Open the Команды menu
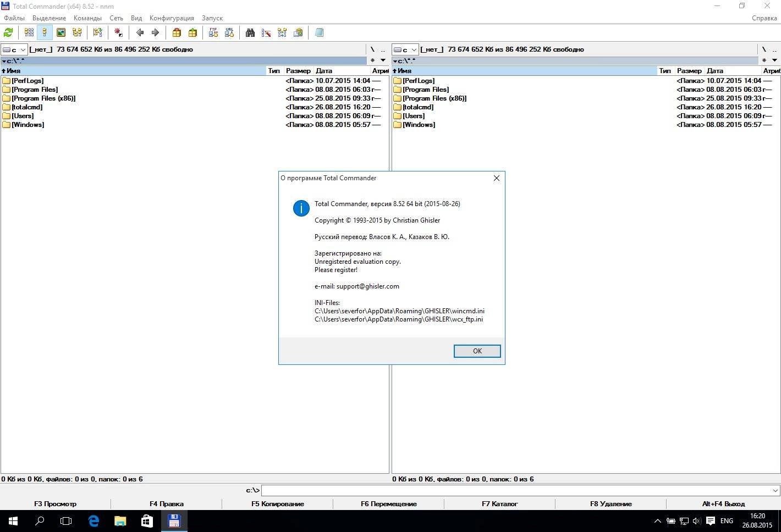This screenshot has width=781, height=532. pyautogui.click(x=87, y=18)
